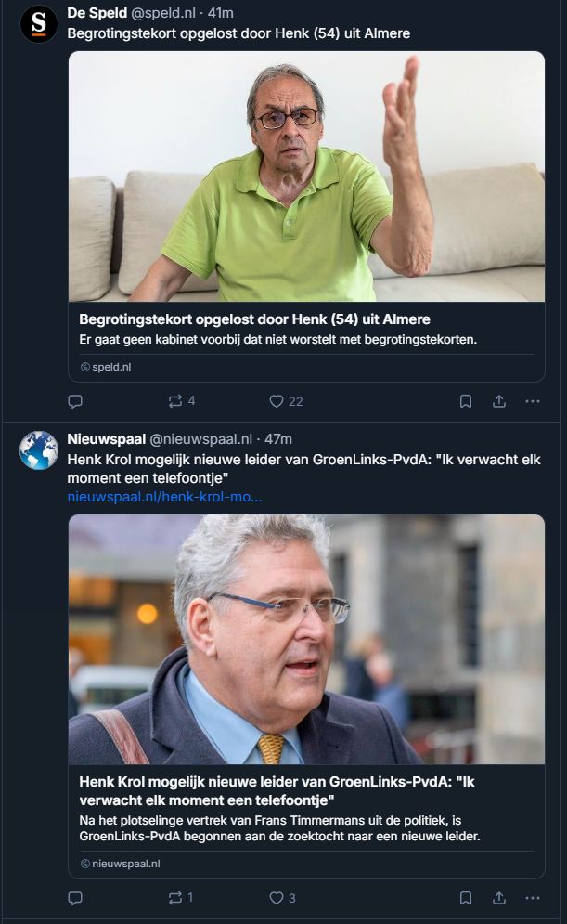Open the 41m timestamp of De Speld post
The height and width of the screenshot is (924, 567).
[x=221, y=12]
